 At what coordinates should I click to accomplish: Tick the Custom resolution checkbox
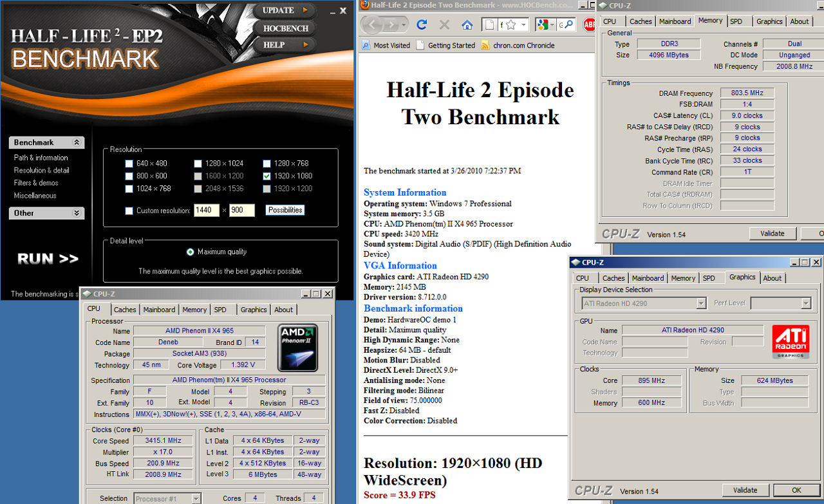(x=129, y=210)
